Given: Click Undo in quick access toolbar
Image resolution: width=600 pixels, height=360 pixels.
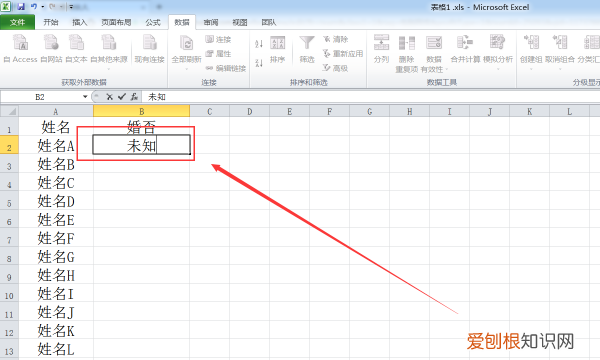Looking at the screenshot, I should coord(34,7).
